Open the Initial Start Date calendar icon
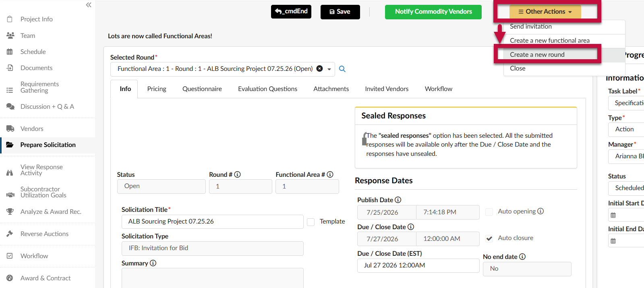This screenshot has width=644, height=288. pos(613,215)
